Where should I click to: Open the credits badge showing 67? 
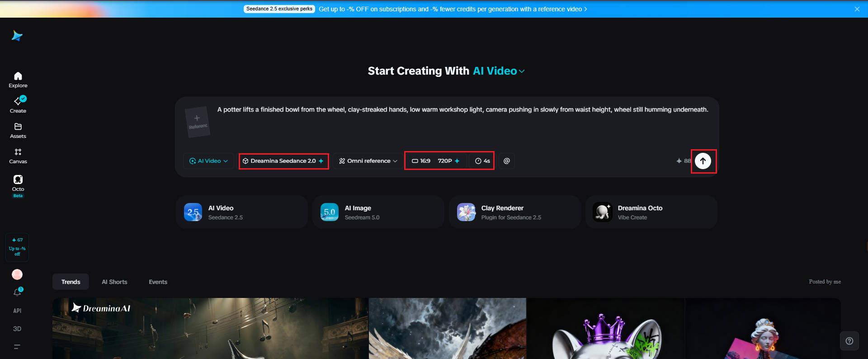[x=17, y=247]
